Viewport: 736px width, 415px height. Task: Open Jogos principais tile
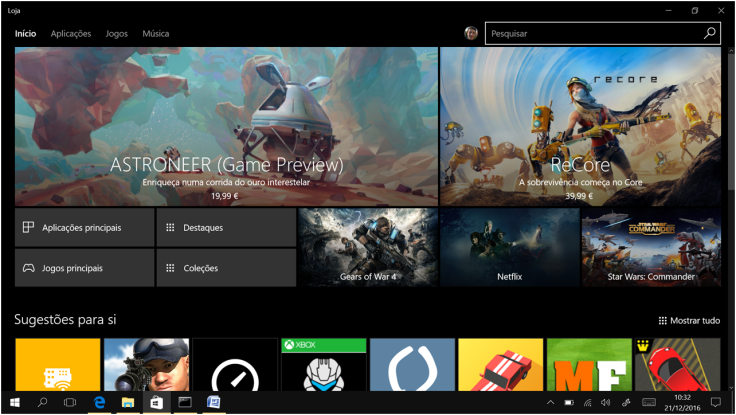click(x=85, y=268)
